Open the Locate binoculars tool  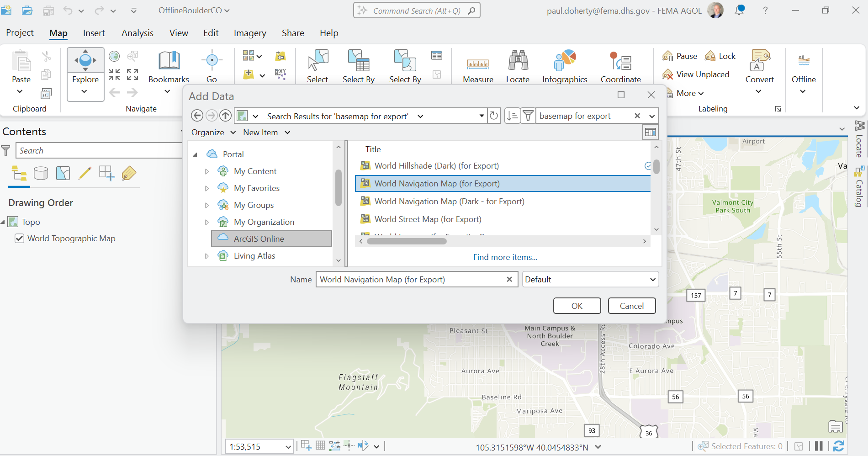click(518, 67)
